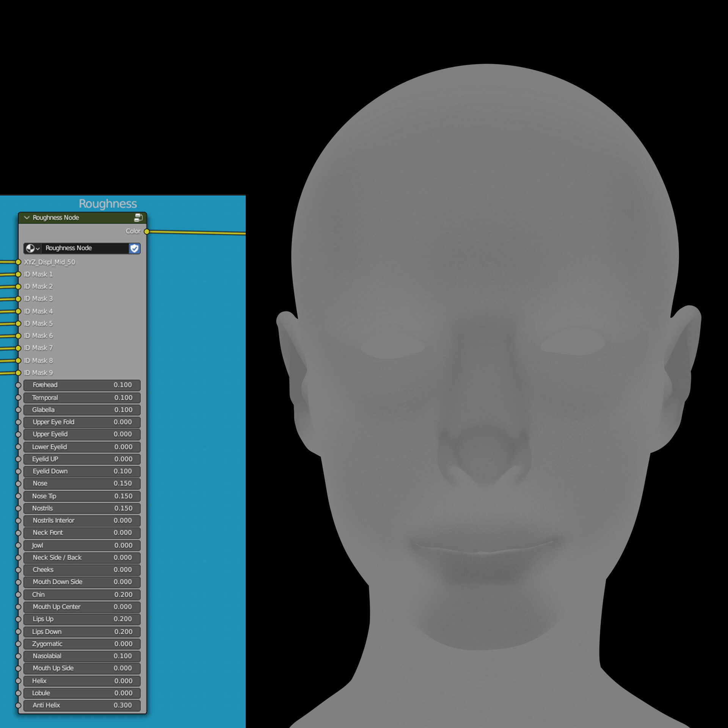728x728 pixels.
Task: Click the Roughness Node header title
Action: coord(56,218)
